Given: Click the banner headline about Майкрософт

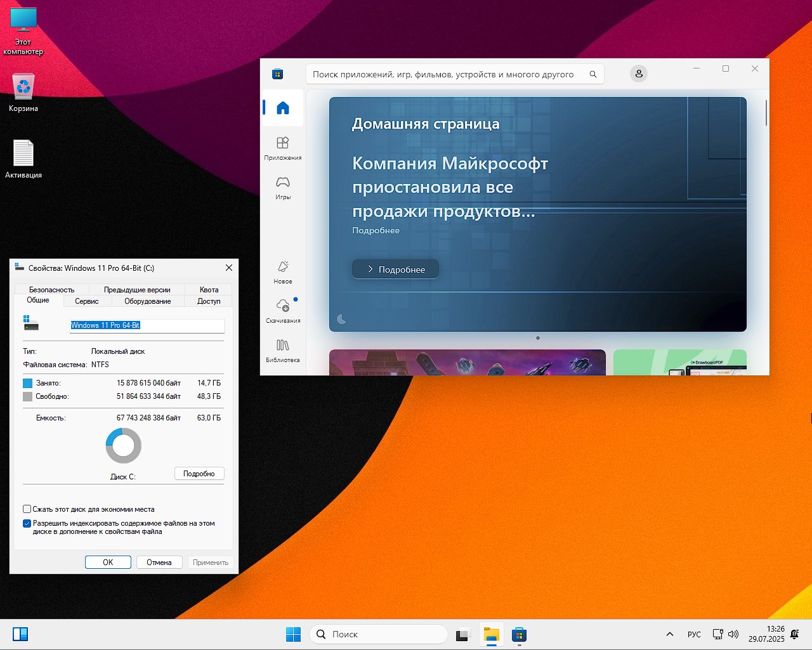Looking at the screenshot, I should 450,187.
